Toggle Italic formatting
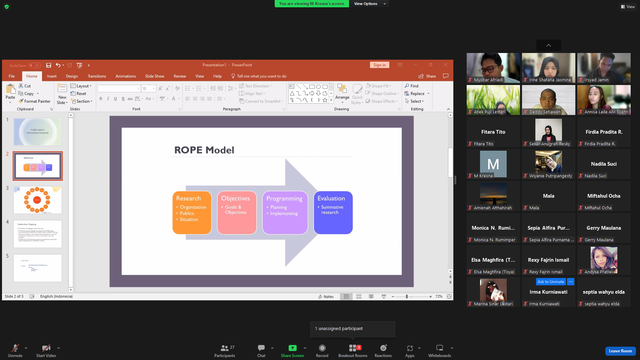640x360 pixels. [108, 99]
